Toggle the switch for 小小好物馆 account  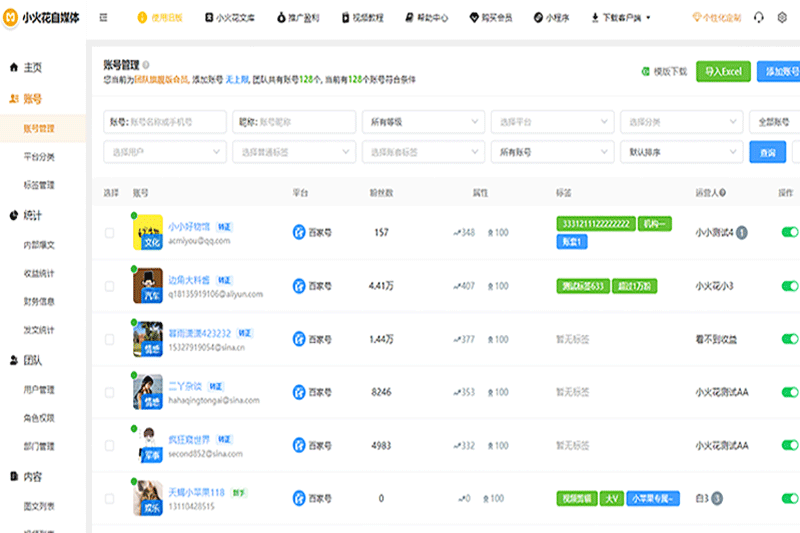click(790, 232)
